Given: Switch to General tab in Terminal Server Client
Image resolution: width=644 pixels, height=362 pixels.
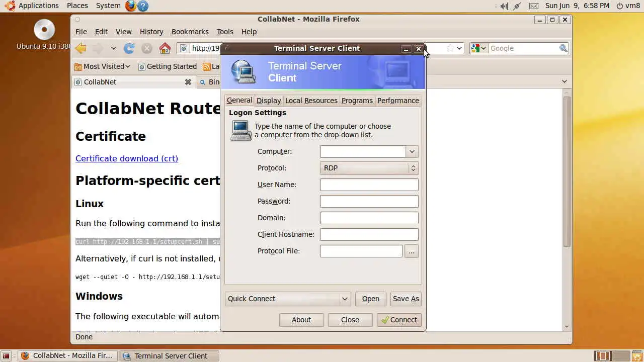Looking at the screenshot, I should click(239, 100).
